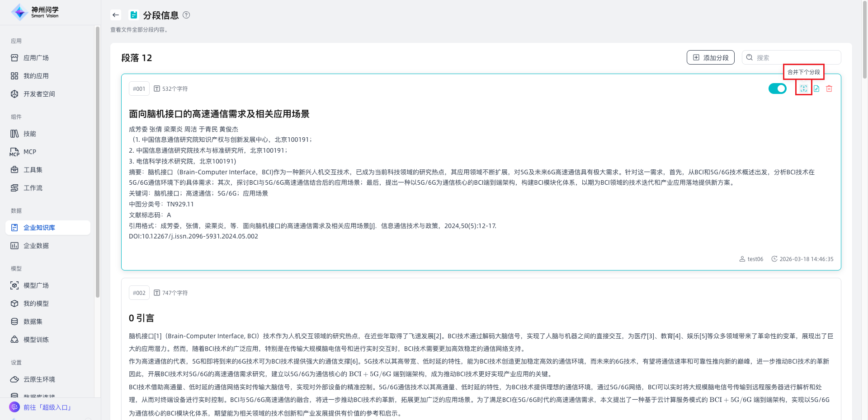
Task: Disable the segment #001 toggle switch
Action: [x=777, y=89]
